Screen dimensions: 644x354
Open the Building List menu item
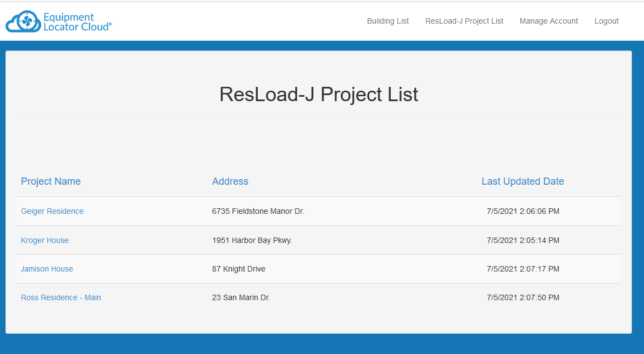(388, 21)
